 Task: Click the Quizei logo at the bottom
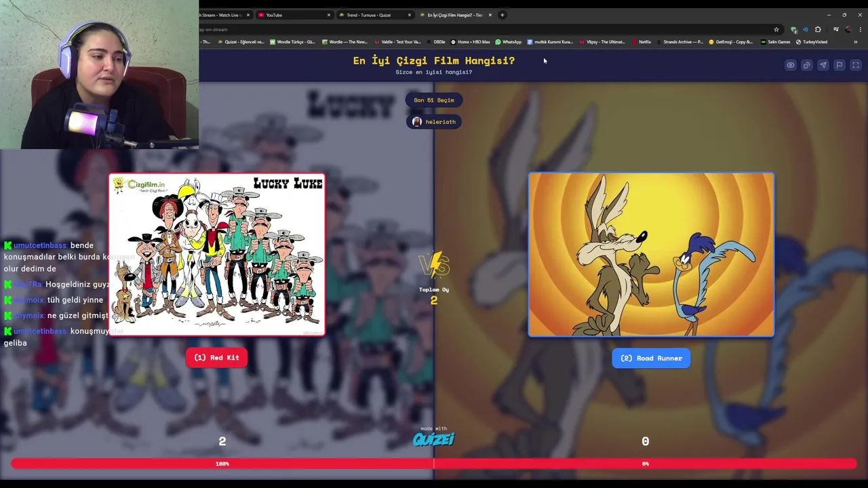(x=434, y=439)
